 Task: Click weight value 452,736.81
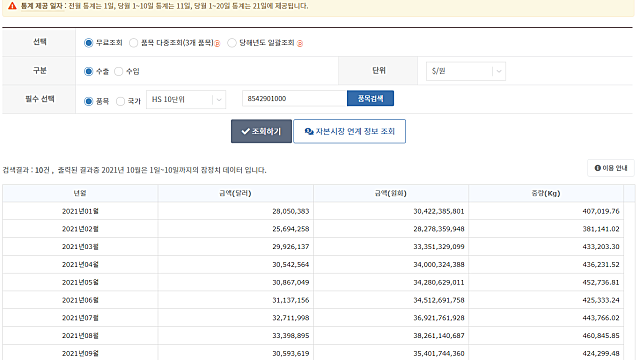tap(601, 282)
